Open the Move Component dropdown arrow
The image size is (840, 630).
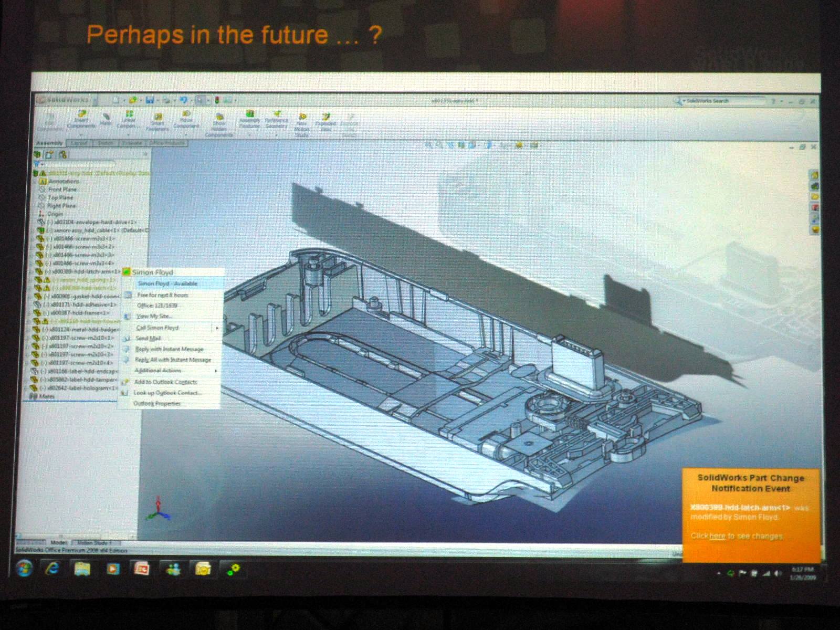[x=186, y=134]
